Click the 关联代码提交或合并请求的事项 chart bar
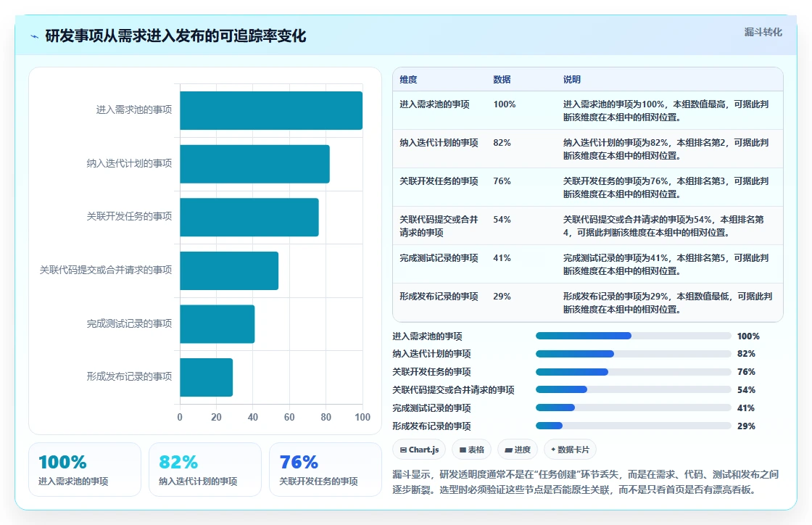 tap(229, 270)
